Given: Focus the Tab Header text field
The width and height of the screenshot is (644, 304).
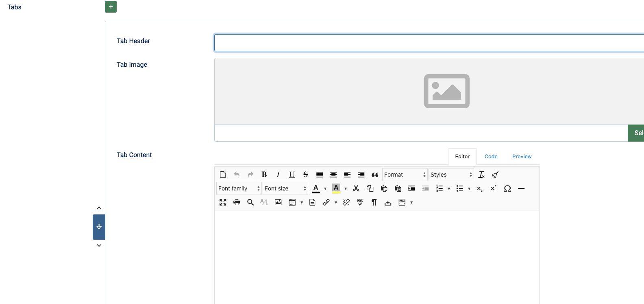Looking at the screenshot, I should tap(427, 43).
